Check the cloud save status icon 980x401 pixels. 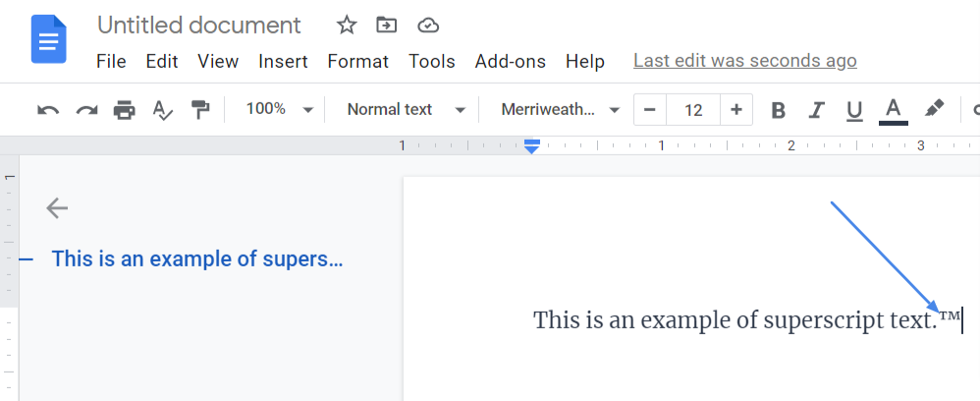tap(427, 26)
